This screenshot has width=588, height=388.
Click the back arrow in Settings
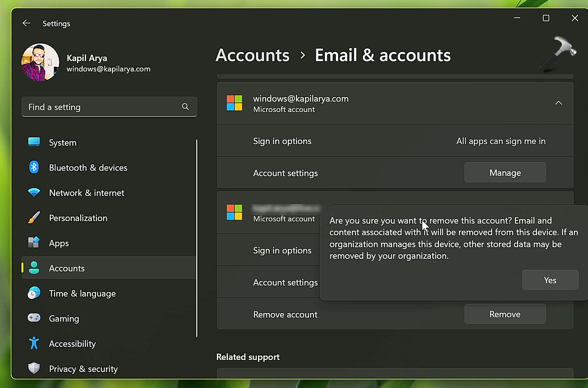(x=26, y=24)
